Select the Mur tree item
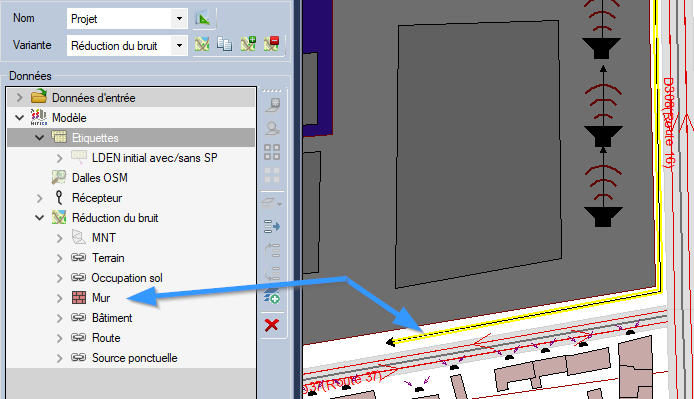The image size is (694, 399). pos(101,298)
